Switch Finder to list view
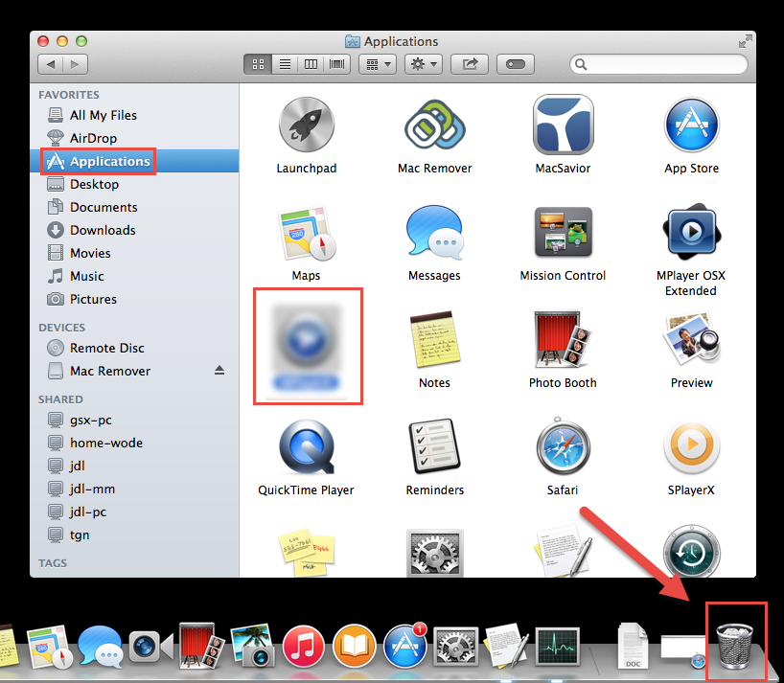784x683 pixels. pyautogui.click(x=285, y=64)
